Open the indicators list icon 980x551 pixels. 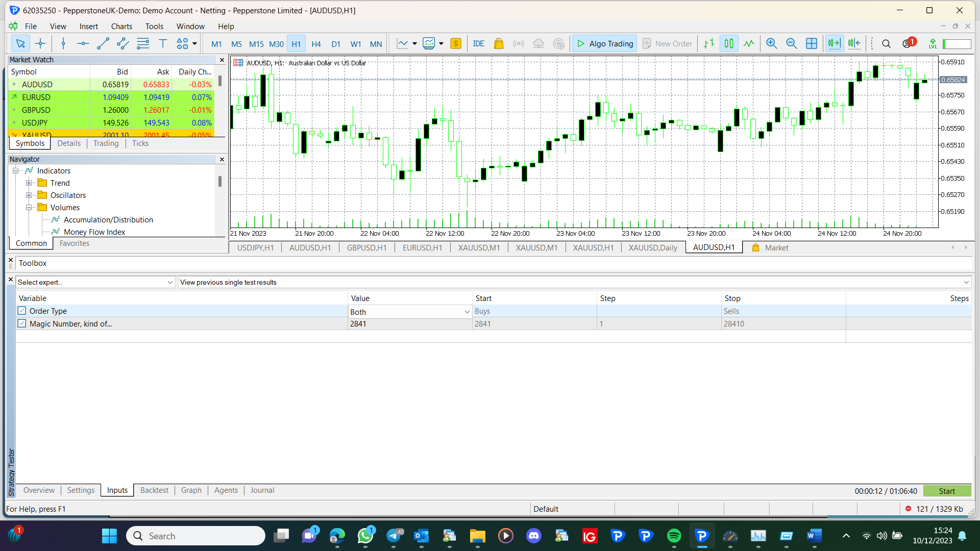(429, 44)
